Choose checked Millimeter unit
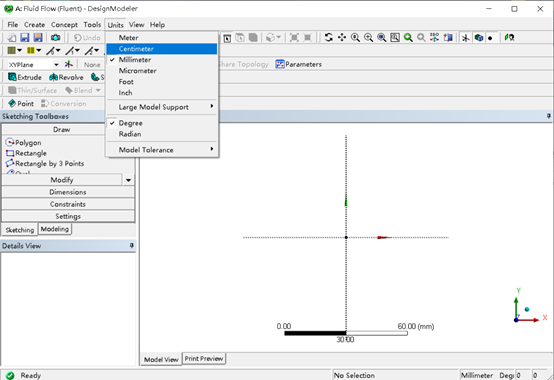The image size is (554, 380). pos(162,60)
